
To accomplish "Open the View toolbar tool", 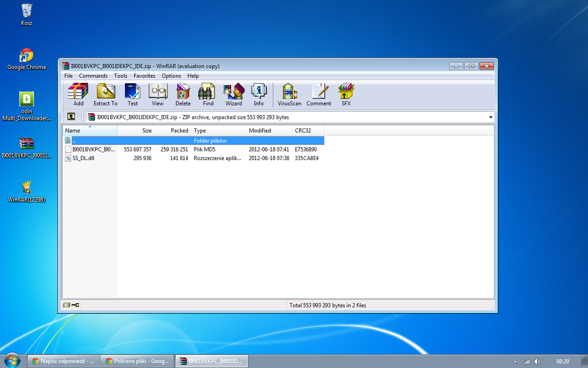I will click(x=158, y=95).
